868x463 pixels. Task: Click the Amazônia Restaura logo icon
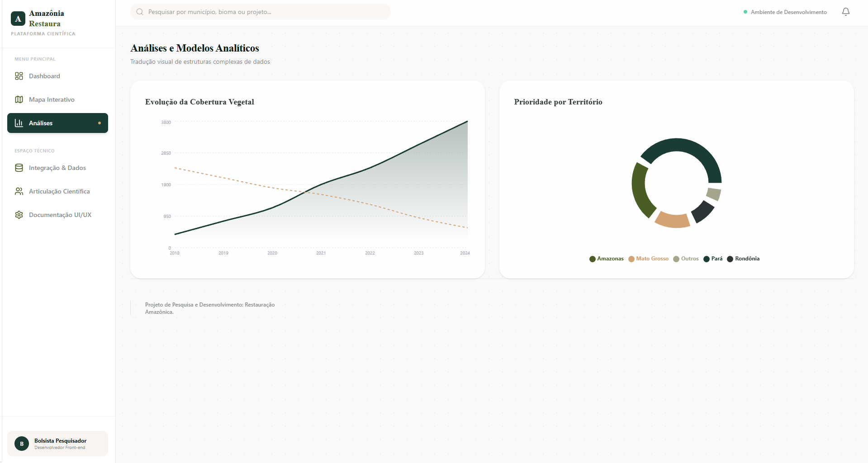click(x=18, y=19)
